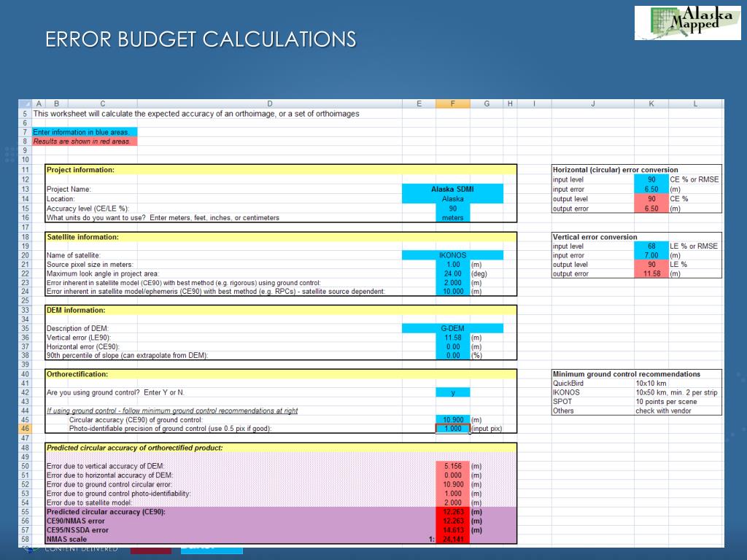Click the SPOT '10 points per scene' cell

[x=666, y=402]
